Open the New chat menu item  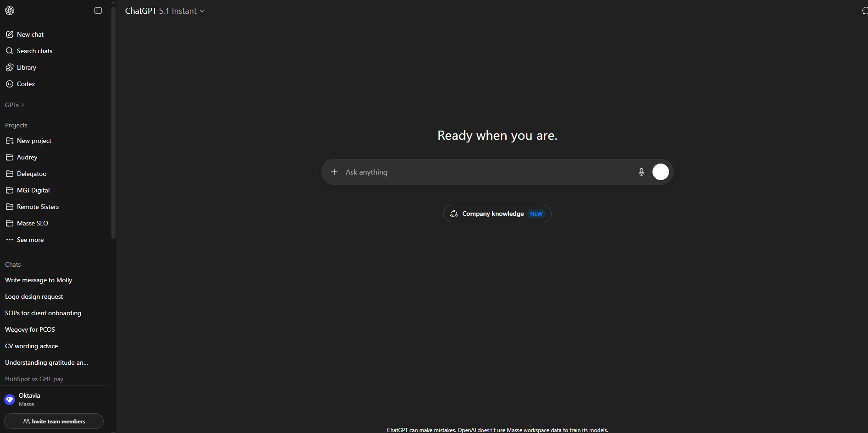(x=55, y=34)
